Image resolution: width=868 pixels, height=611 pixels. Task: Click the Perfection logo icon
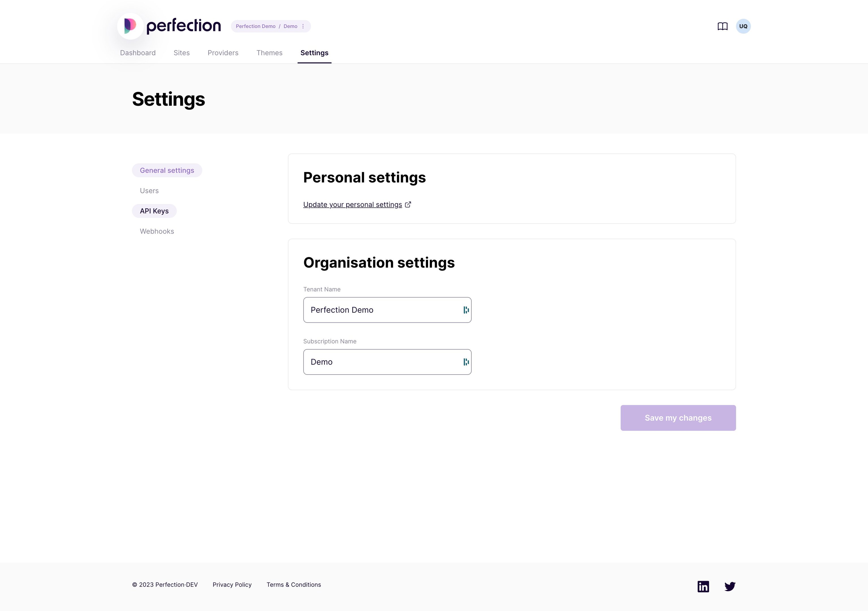130,26
